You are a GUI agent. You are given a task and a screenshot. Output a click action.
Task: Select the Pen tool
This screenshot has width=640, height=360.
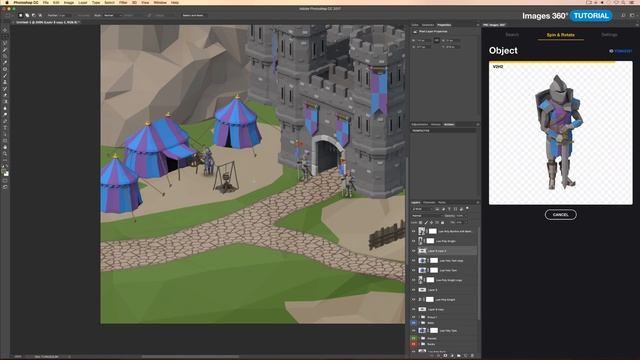coord(5,122)
